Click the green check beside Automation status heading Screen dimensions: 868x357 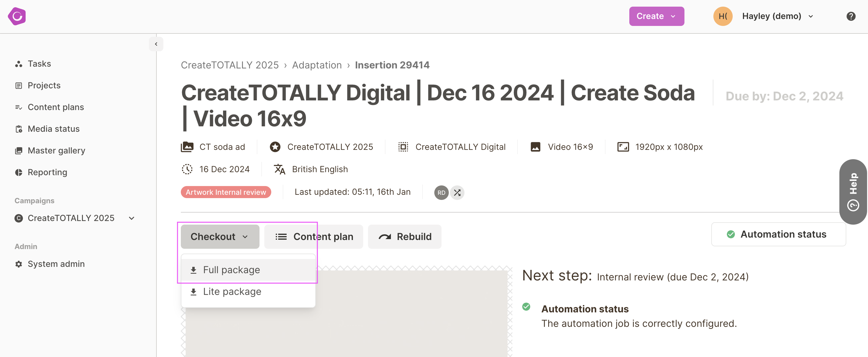click(x=526, y=306)
